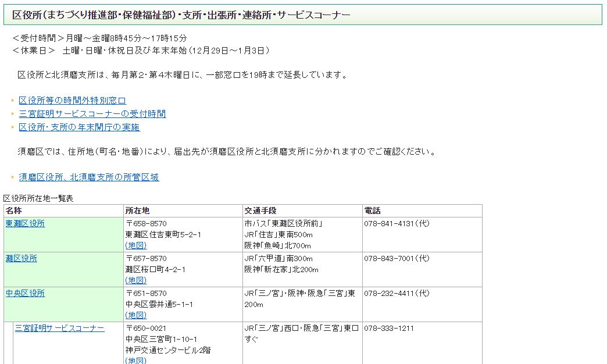Viewport: 607px width, 364px height.
Task: Open the 東灘区役所 link in the table
Action: (x=25, y=223)
